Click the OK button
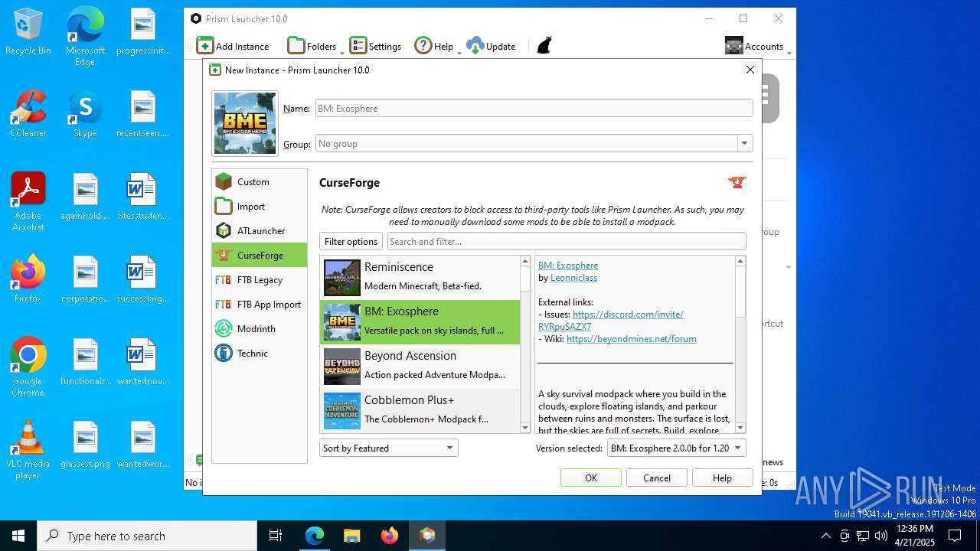 pyautogui.click(x=591, y=478)
